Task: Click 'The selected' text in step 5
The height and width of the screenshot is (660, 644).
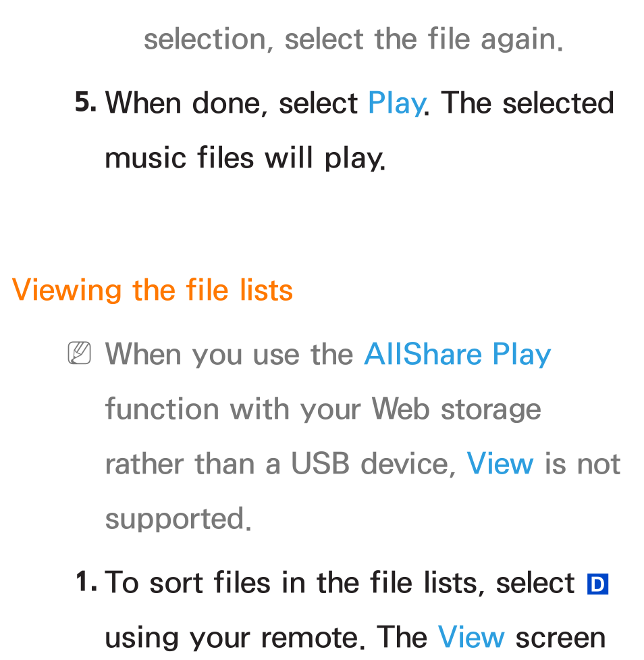Action: (527, 103)
